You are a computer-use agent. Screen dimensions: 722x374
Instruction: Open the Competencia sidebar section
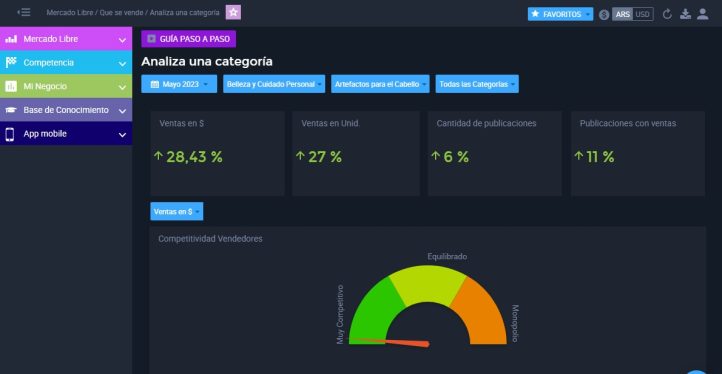pyautogui.click(x=66, y=62)
